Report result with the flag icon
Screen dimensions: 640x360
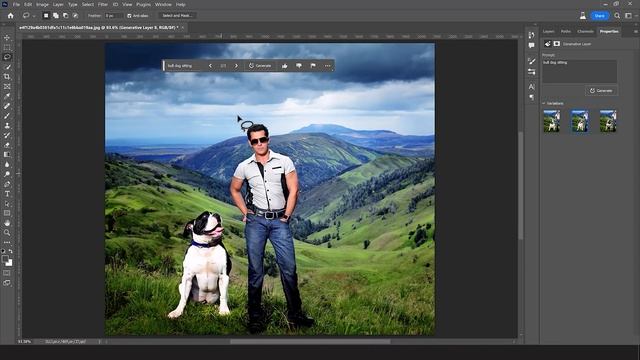(x=313, y=66)
